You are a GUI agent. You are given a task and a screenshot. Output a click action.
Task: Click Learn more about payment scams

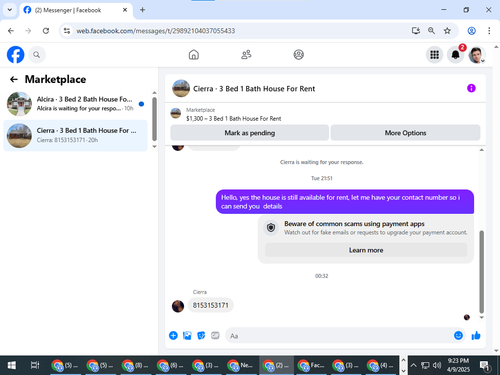366,250
